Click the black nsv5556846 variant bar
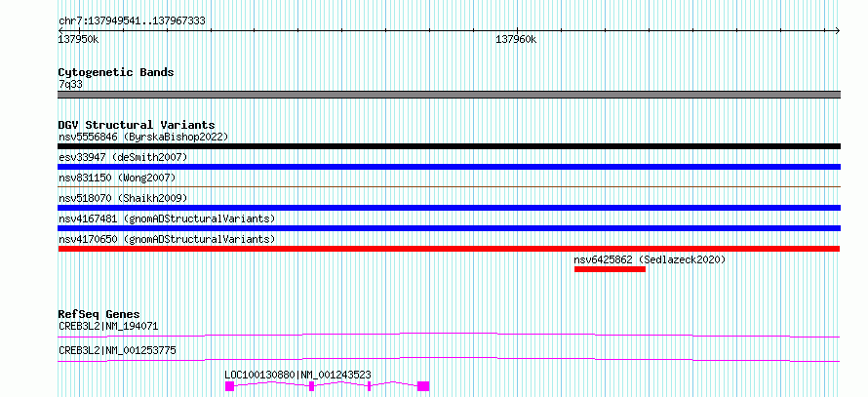This screenshot has height=397, width=868. coord(449,146)
